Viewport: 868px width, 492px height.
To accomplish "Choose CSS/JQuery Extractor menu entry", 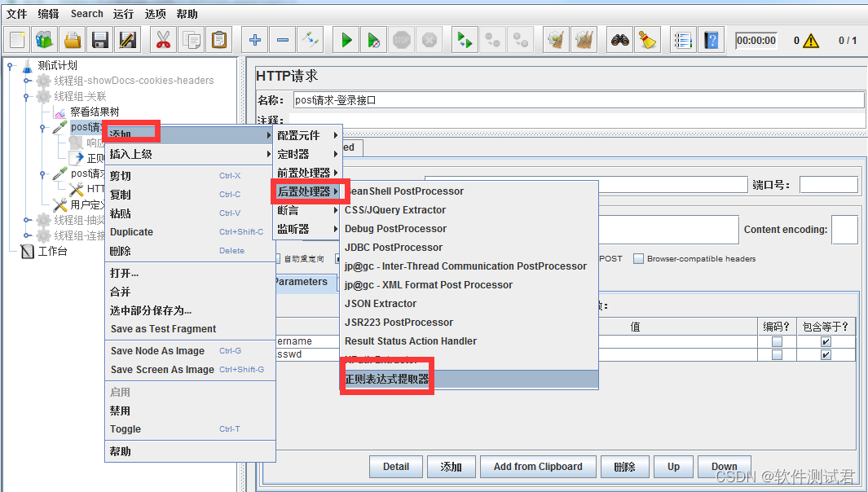I will tap(469, 210).
